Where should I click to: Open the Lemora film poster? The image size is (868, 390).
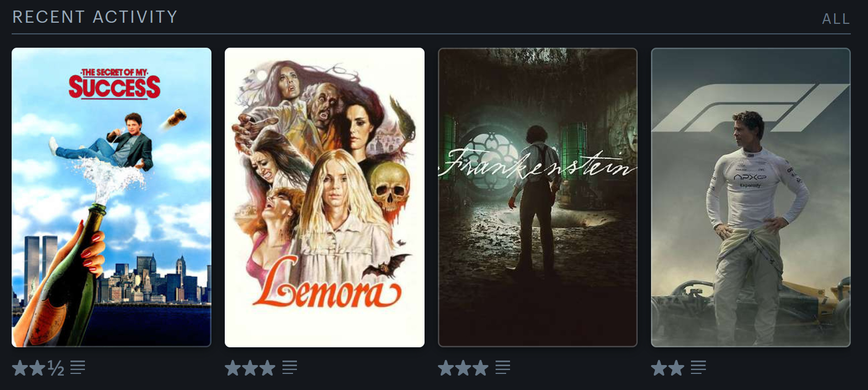click(325, 197)
